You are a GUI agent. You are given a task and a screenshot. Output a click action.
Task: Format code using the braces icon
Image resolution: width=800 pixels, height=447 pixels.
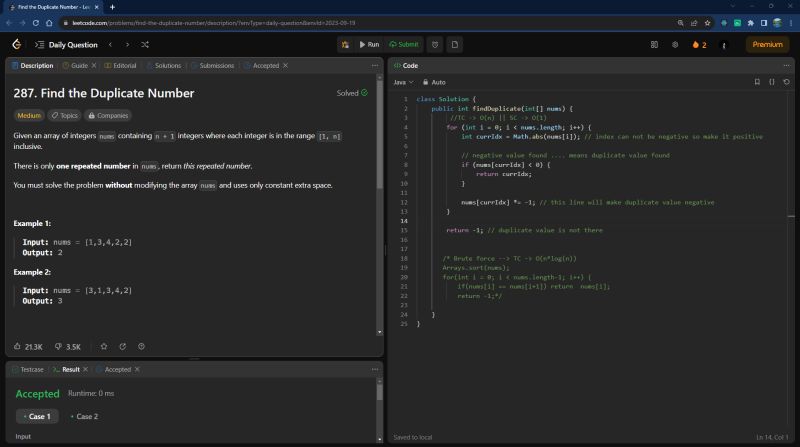click(x=772, y=82)
